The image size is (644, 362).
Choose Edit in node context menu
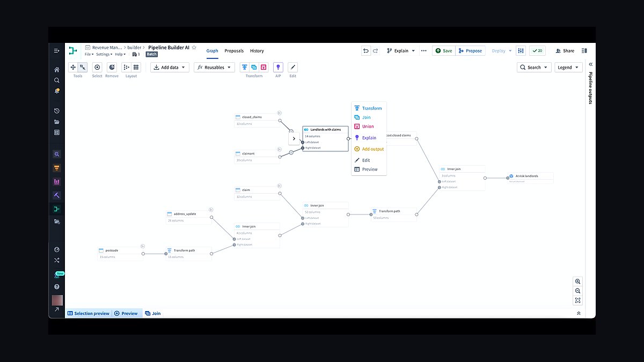click(x=369, y=160)
